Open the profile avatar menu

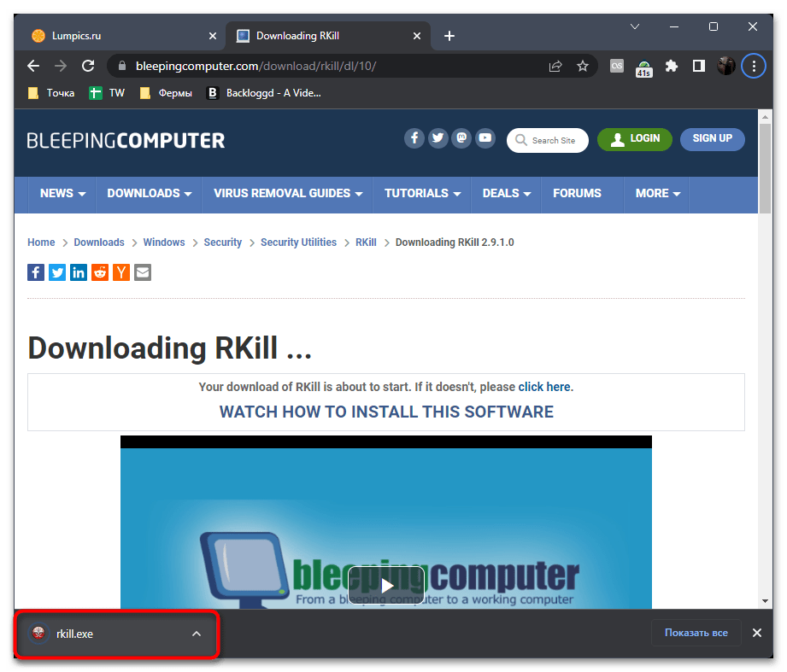tap(725, 66)
